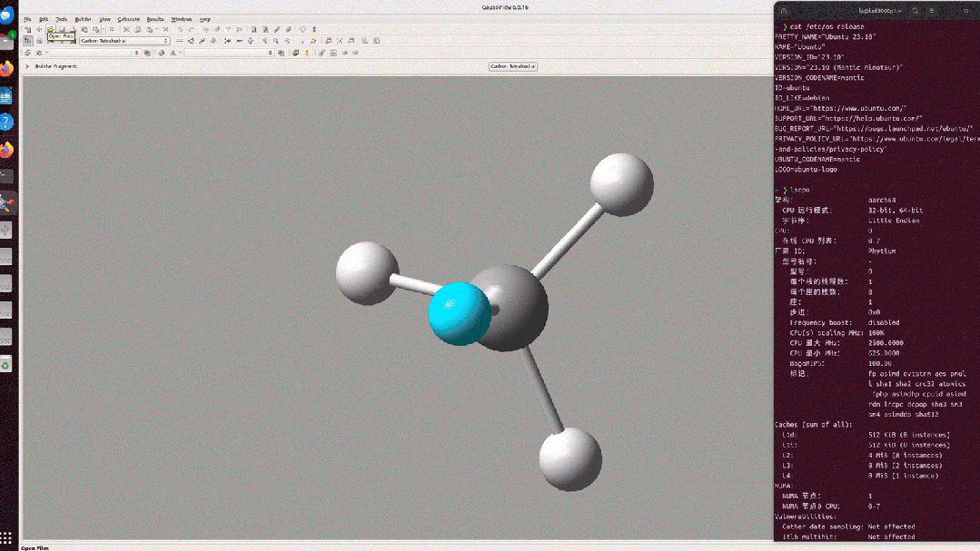Open the Tools menu

coord(61,19)
